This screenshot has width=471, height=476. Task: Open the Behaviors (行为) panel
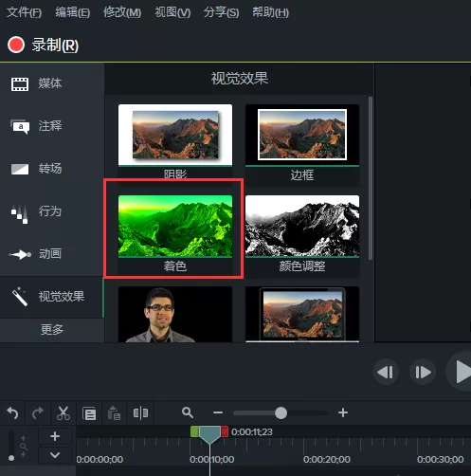(36, 211)
